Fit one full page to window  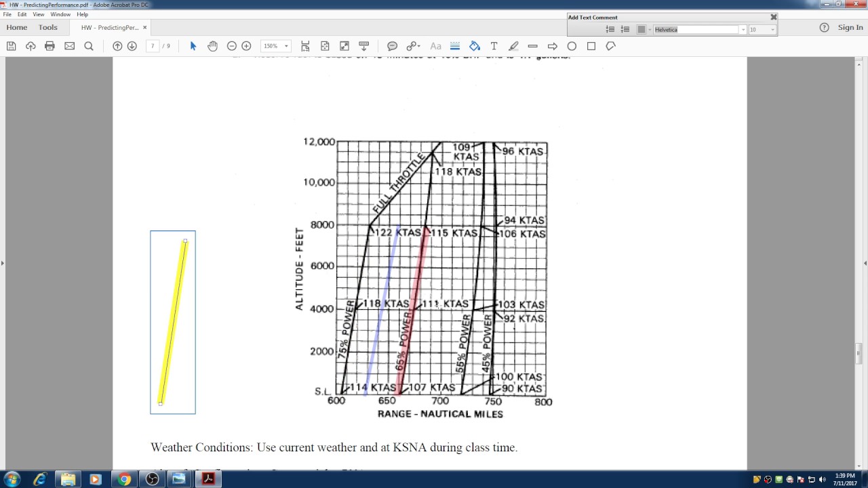(325, 46)
